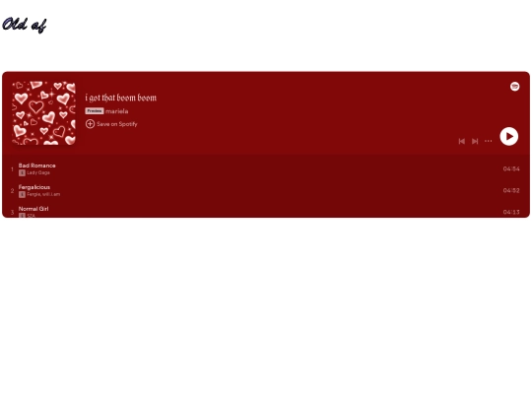Open mariela's profile link
The image size is (532, 399).
click(116, 111)
